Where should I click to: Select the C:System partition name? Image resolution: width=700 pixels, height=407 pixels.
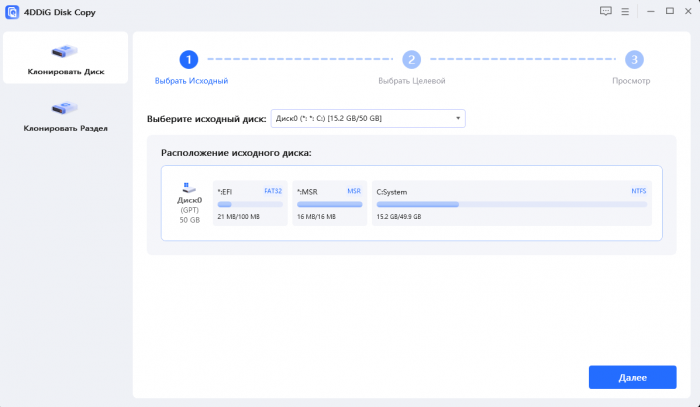392,191
